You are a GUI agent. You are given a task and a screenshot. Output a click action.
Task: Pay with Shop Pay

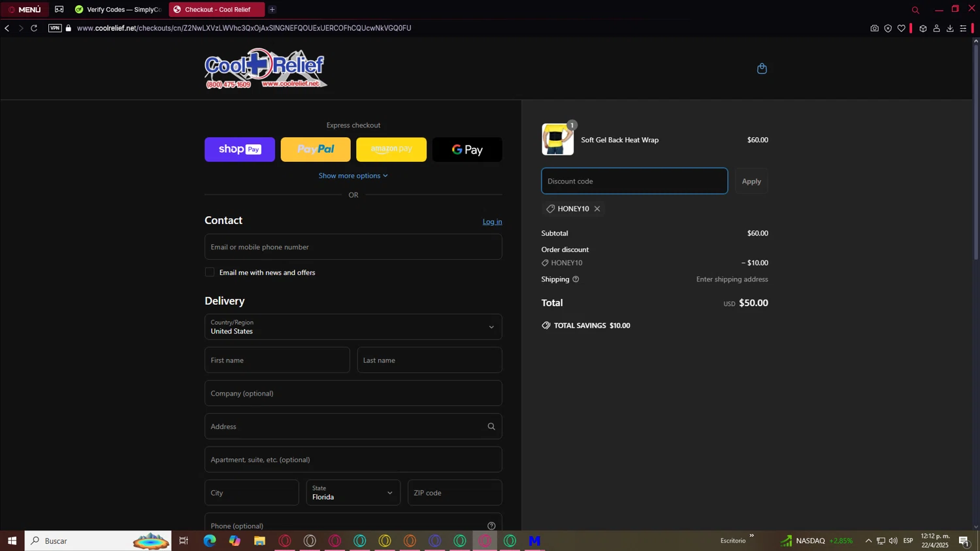click(240, 150)
